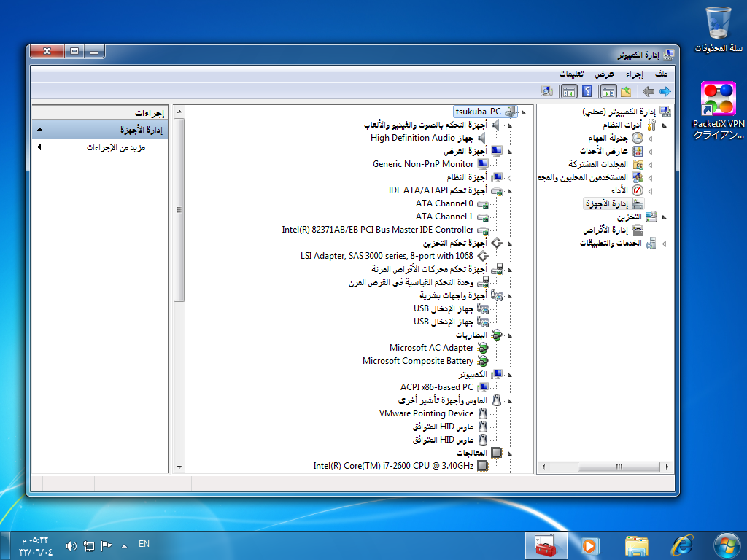Open the إجراء menu
This screenshot has width=747, height=560.
pyautogui.click(x=634, y=74)
